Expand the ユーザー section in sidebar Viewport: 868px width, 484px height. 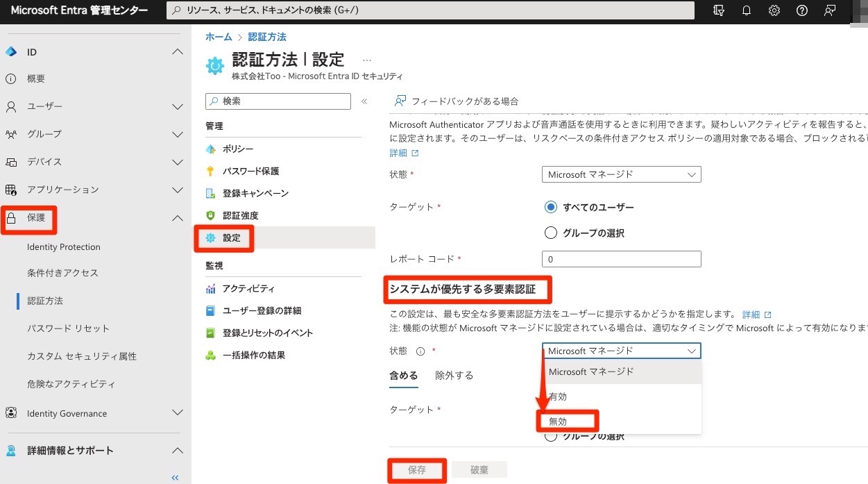click(x=178, y=106)
